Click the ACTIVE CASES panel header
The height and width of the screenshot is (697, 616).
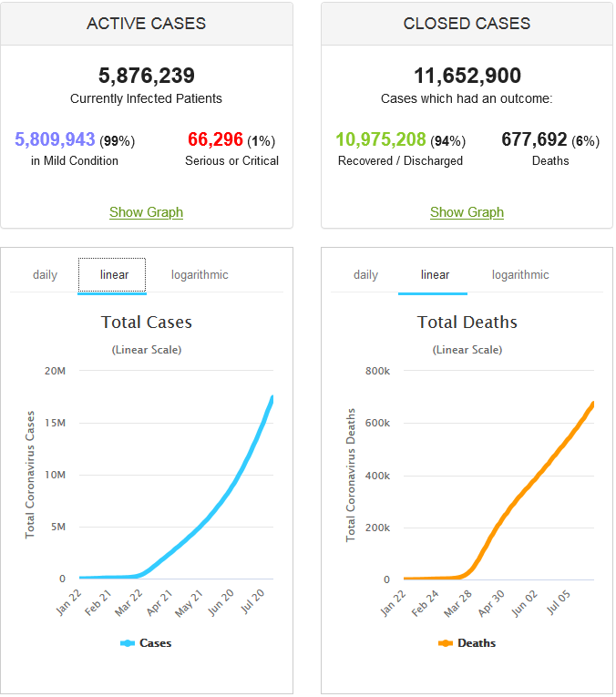(x=146, y=24)
